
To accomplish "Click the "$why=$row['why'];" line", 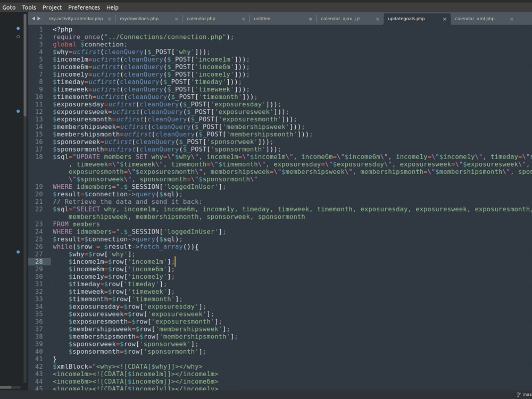I will click(x=102, y=254).
